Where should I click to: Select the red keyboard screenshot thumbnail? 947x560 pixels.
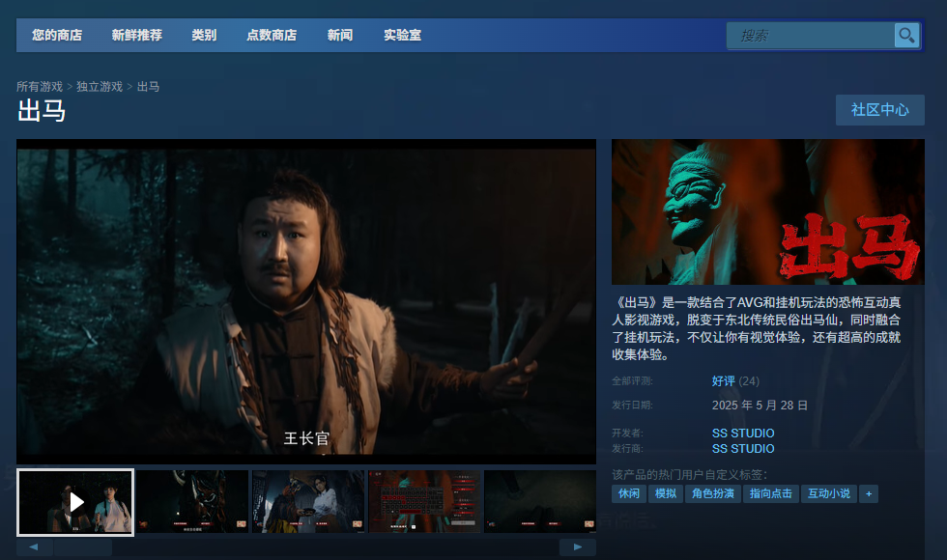[424, 502]
